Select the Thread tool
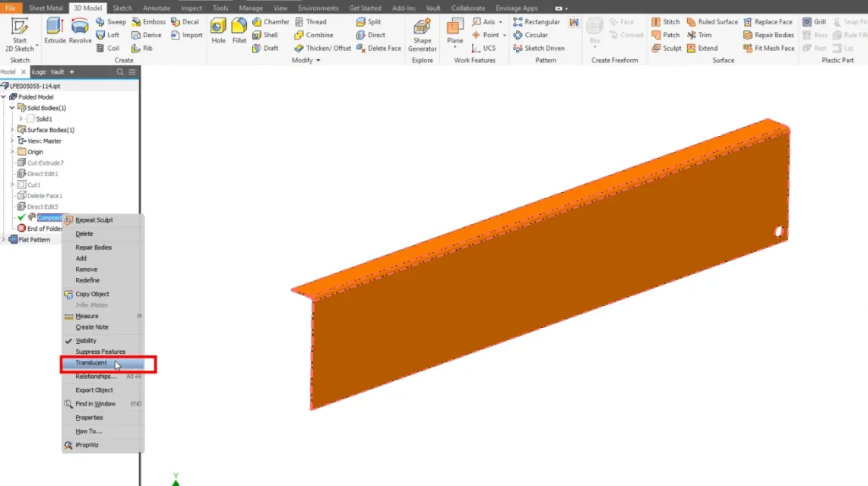 click(x=311, y=21)
